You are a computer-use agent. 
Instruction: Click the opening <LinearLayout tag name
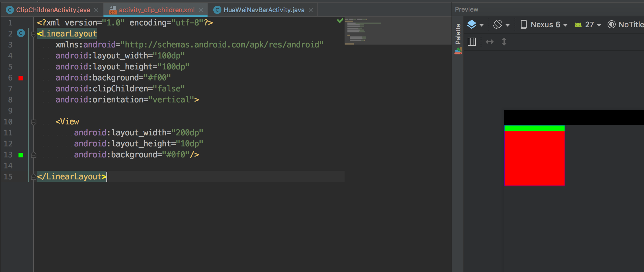pyautogui.click(x=67, y=34)
